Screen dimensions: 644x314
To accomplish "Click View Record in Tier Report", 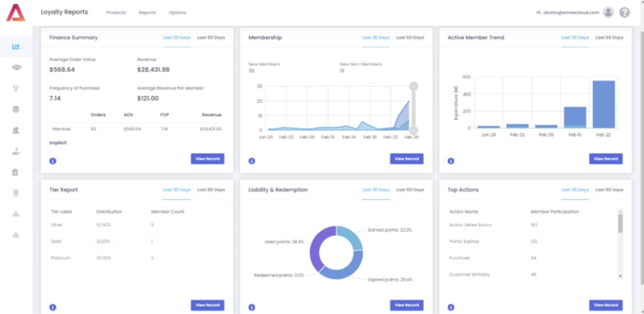I will (x=207, y=305).
